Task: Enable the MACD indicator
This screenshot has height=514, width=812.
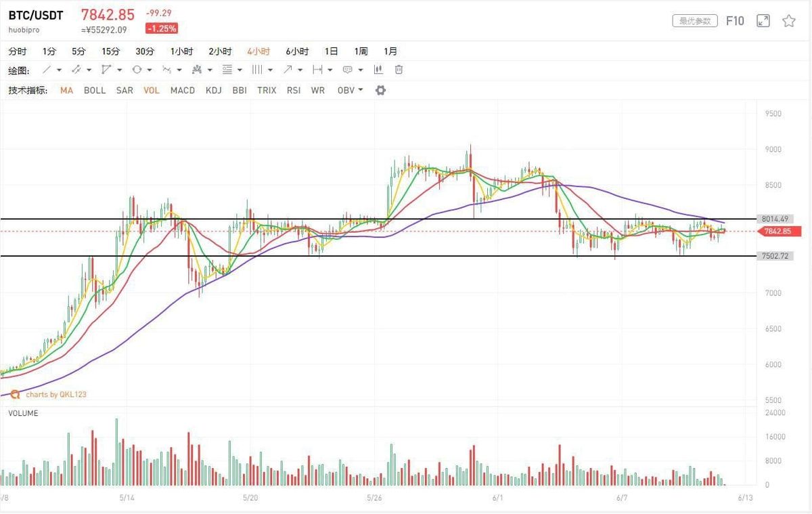Action: coord(182,90)
